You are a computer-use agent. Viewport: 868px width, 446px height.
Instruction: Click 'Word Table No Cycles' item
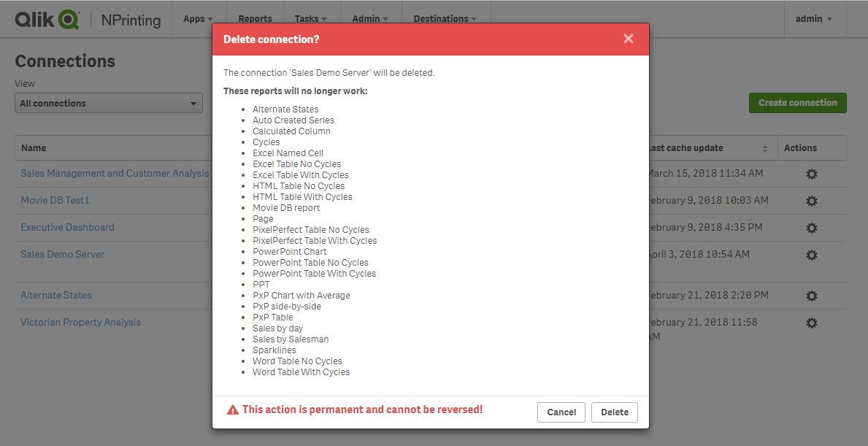pyautogui.click(x=297, y=361)
